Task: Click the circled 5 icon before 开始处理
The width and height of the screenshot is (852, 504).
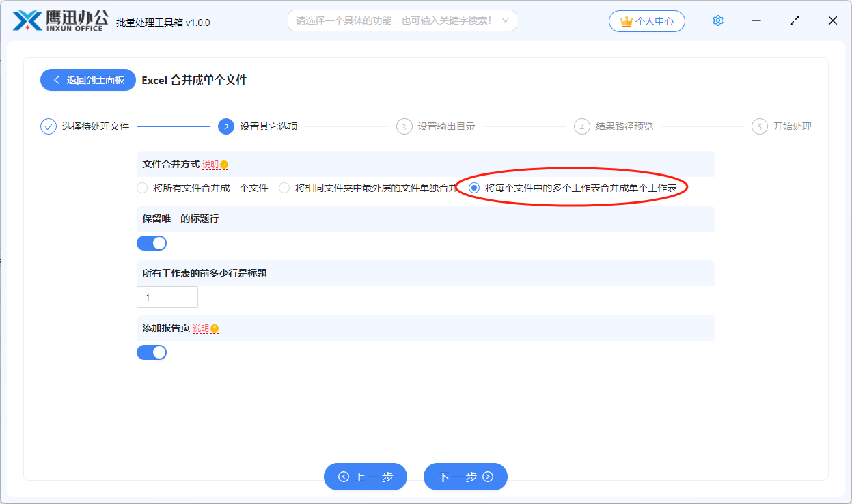Action: (x=758, y=126)
